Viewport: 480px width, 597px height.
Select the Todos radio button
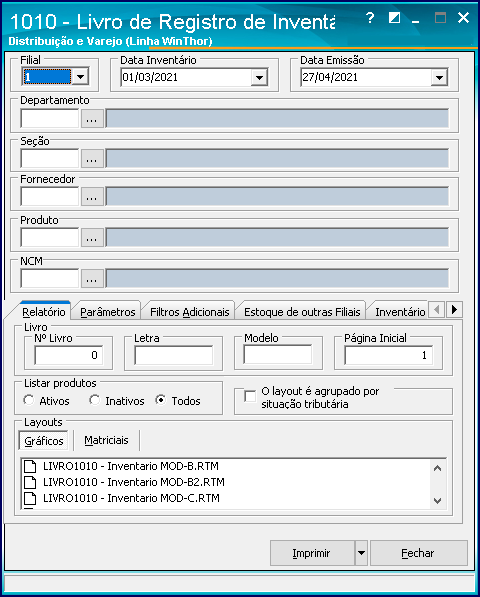161,400
